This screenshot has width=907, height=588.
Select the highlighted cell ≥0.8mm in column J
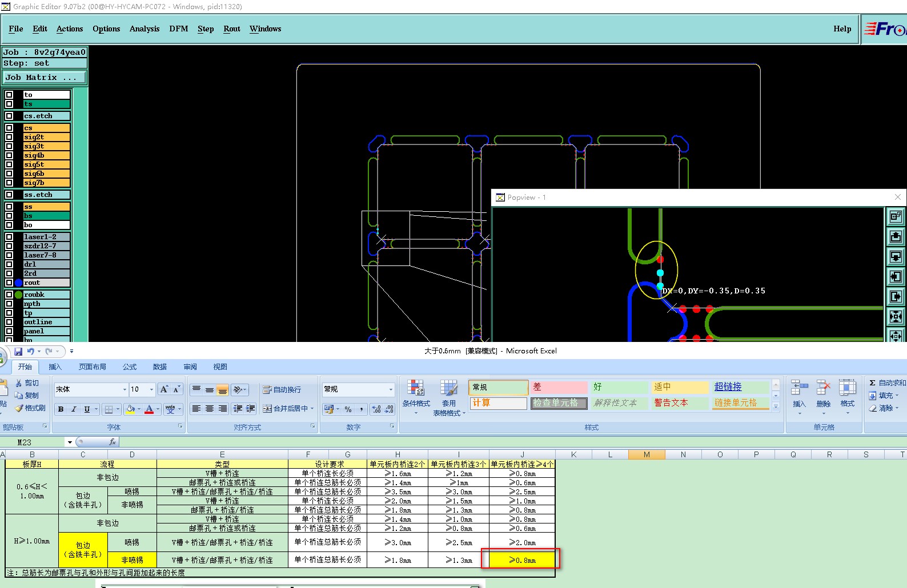[x=521, y=560]
